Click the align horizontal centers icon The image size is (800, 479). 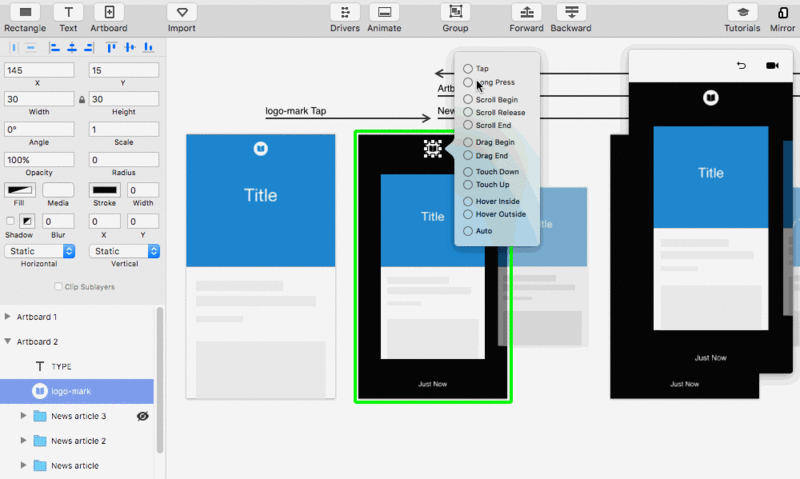click(72, 47)
